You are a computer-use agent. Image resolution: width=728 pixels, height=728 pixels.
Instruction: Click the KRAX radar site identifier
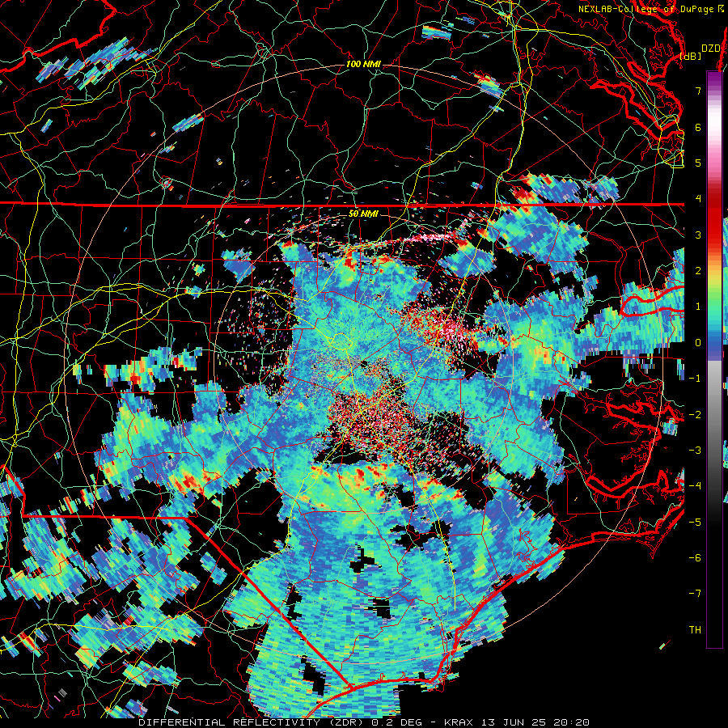point(457,722)
